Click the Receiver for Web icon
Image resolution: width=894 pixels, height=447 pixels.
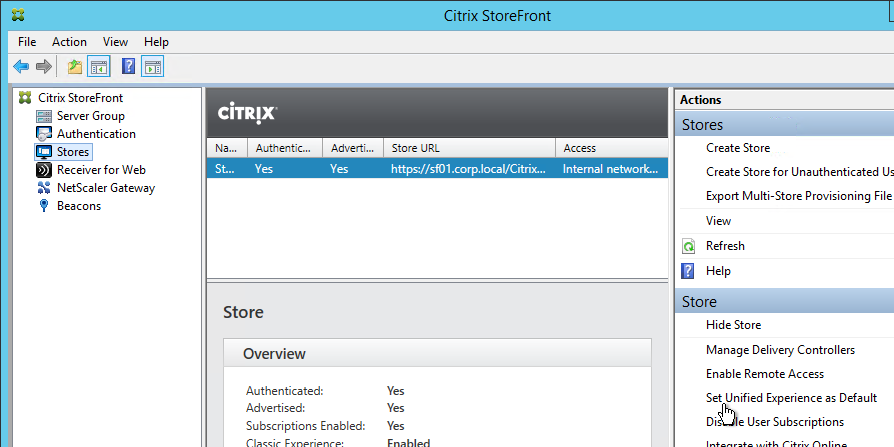tap(44, 170)
